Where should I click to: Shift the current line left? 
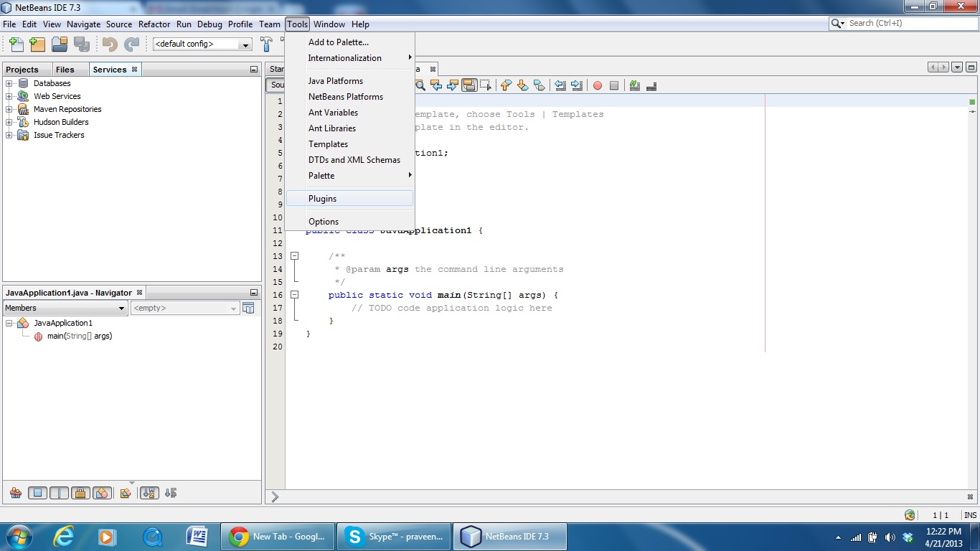[x=562, y=85]
